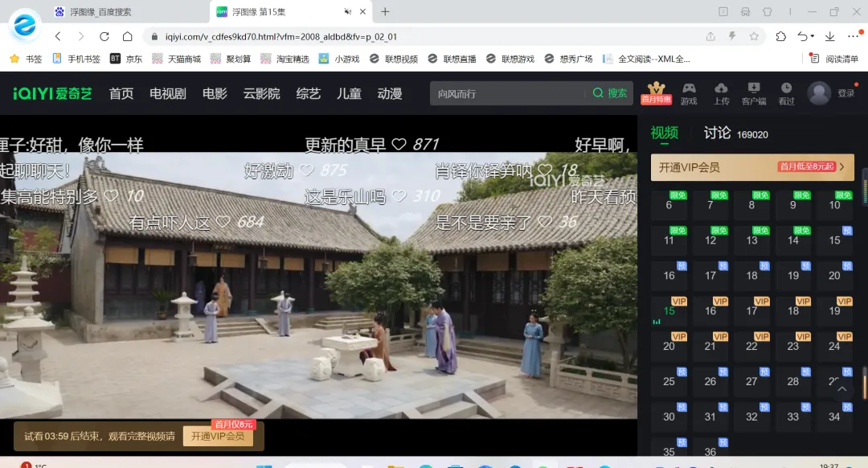Click the browser forward arrow
Viewport: 868px width, 468px height.
(81, 36)
